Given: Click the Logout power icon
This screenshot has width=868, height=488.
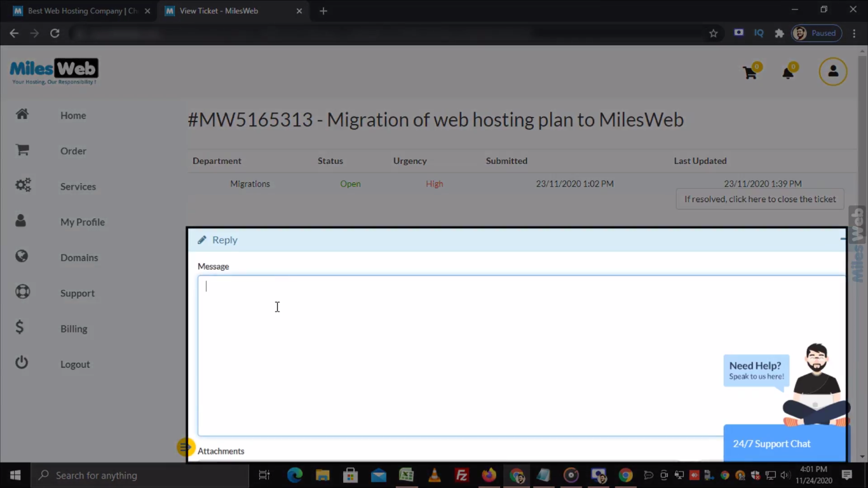Looking at the screenshot, I should (22, 363).
